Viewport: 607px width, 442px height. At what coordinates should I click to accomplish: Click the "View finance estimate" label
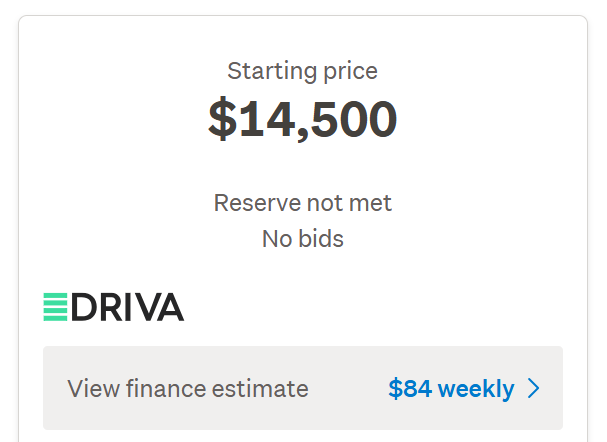point(188,389)
